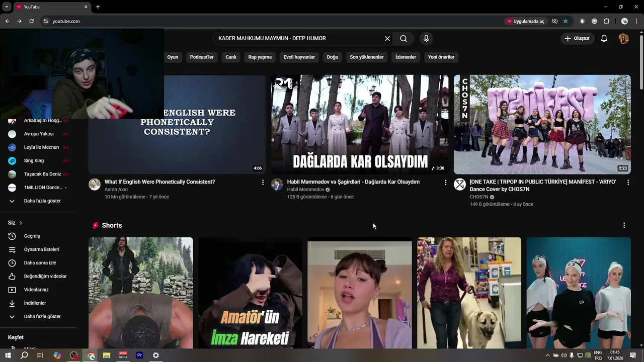Open Daha sonra izle watch later
Viewport: 644px width, 362px height.
[39, 263]
